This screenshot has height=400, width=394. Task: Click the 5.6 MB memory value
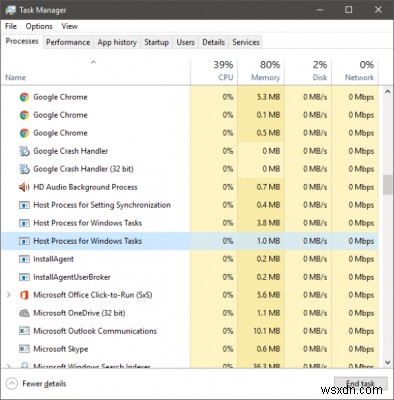tap(268, 295)
